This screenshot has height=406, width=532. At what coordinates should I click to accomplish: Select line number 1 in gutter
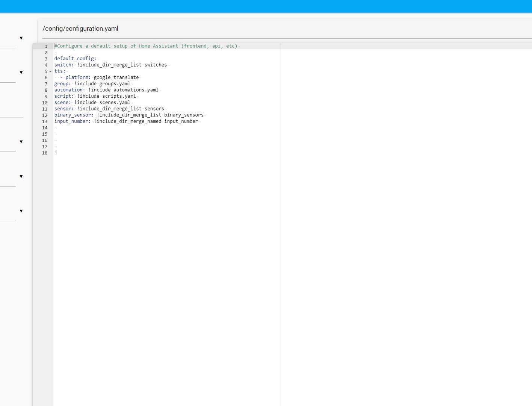coord(46,46)
